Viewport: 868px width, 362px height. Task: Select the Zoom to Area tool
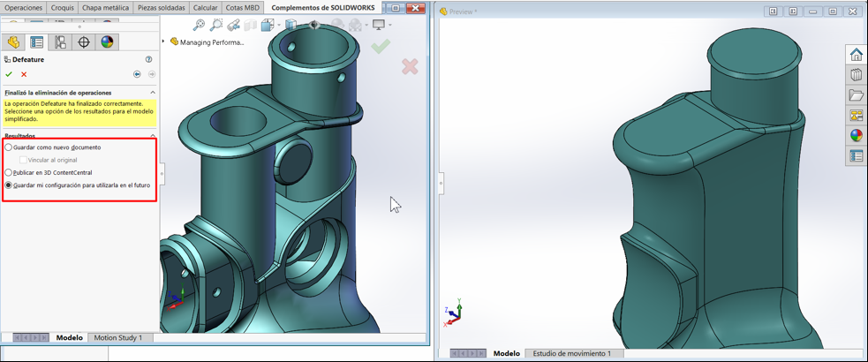coord(216,25)
